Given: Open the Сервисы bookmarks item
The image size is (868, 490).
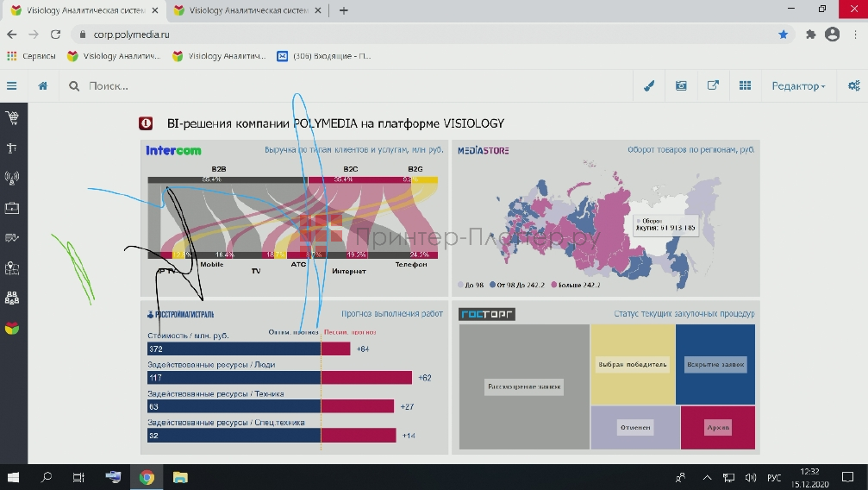Looking at the screenshot, I should pos(32,56).
